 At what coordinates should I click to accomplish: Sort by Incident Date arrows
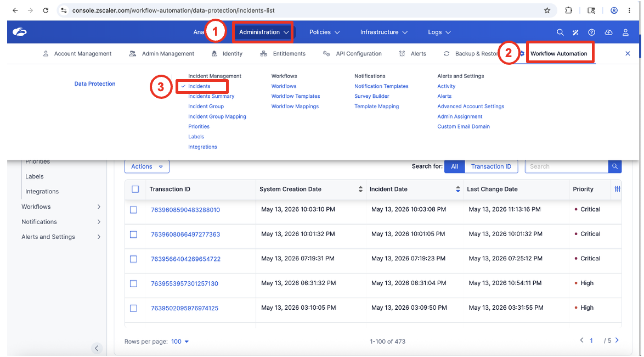tap(457, 189)
